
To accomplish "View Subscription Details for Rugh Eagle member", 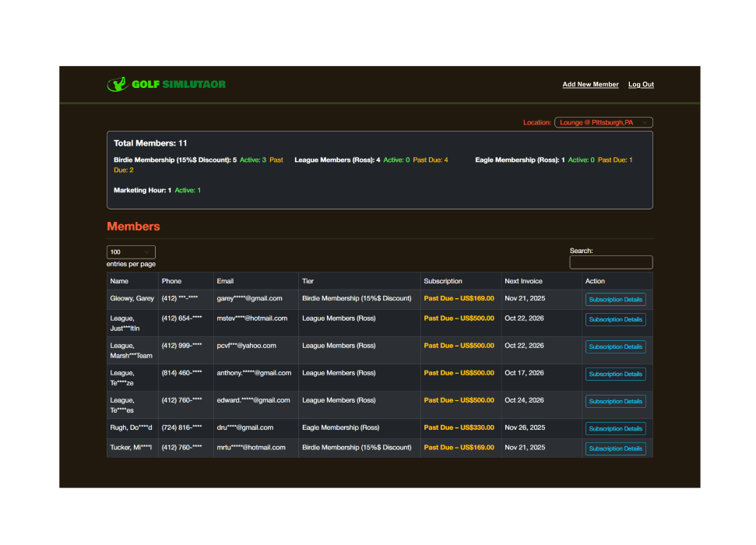I will 615,429.
